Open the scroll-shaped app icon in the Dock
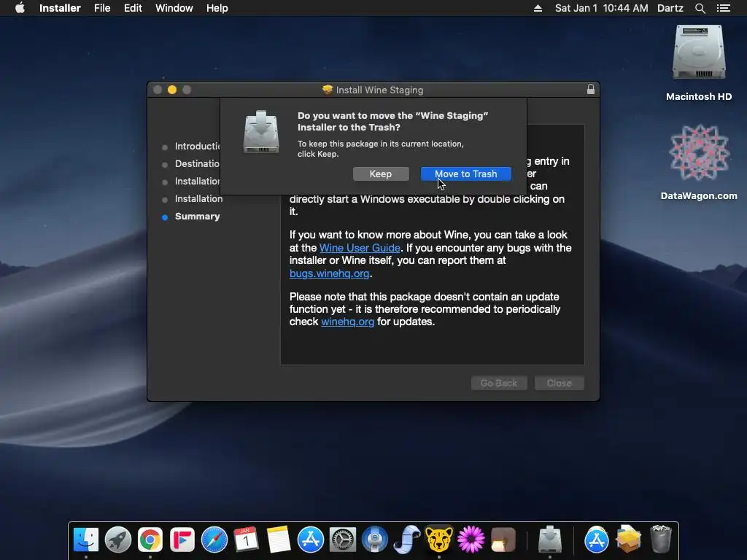The image size is (747, 560). (407, 540)
